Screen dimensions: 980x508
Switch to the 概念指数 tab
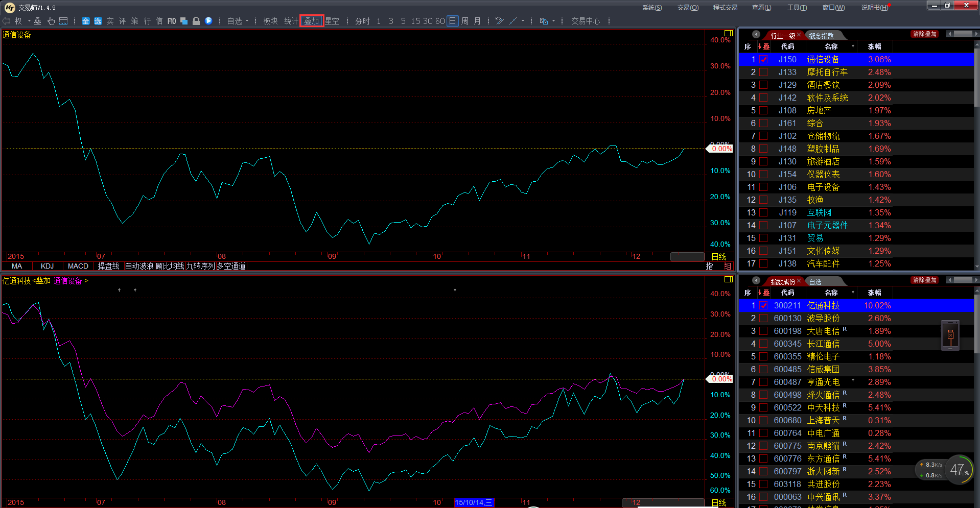click(x=821, y=35)
